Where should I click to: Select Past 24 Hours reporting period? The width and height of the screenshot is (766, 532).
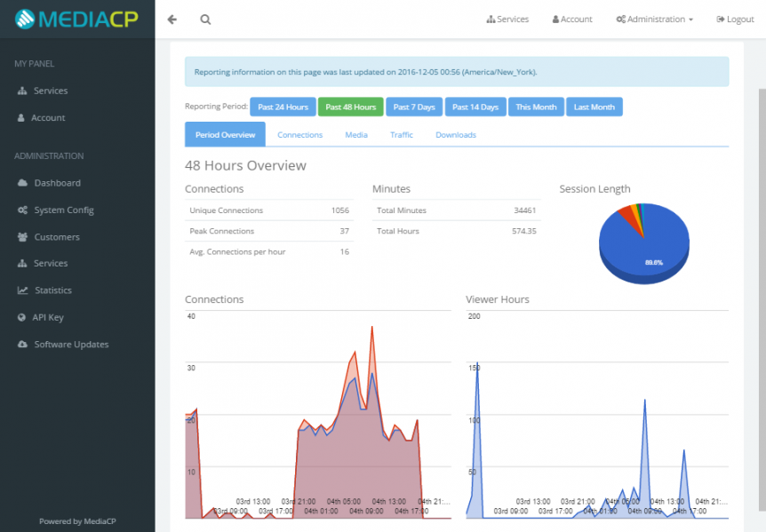point(283,107)
